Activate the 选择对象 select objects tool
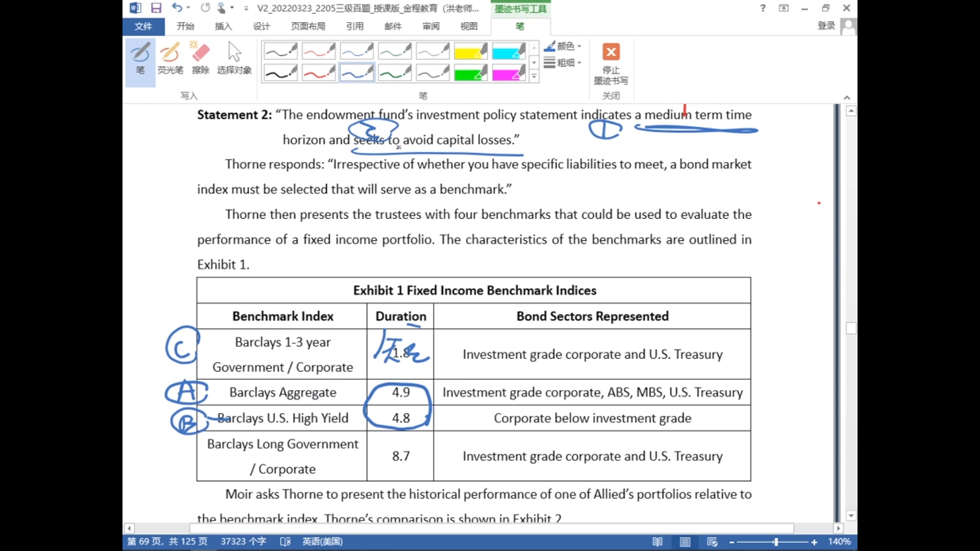The width and height of the screenshot is (980, 551). pos(234,59)
